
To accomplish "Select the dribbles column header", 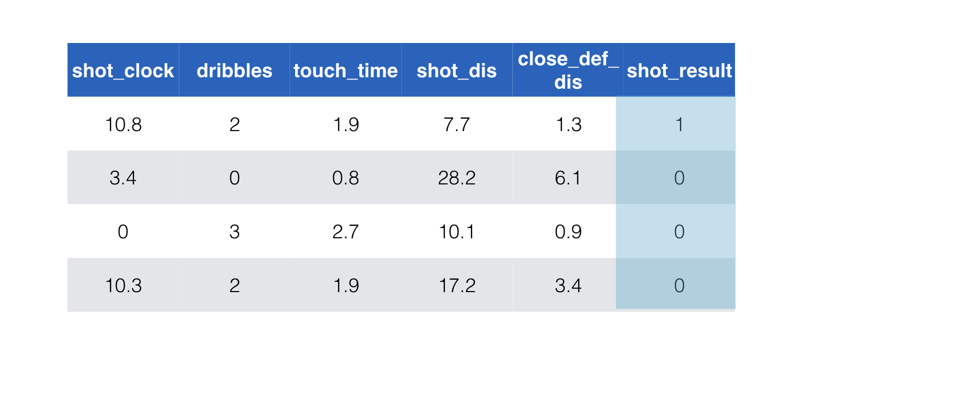I will [234, 71].
